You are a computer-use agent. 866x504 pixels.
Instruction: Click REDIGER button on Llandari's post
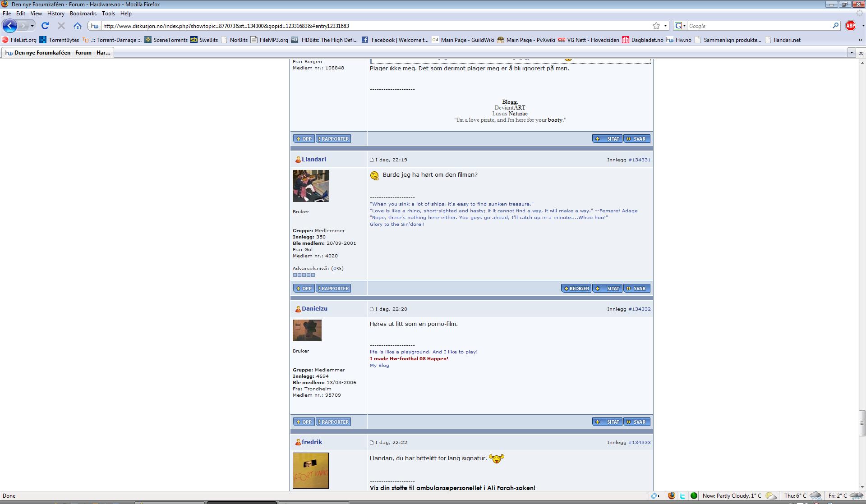[576, 289]
